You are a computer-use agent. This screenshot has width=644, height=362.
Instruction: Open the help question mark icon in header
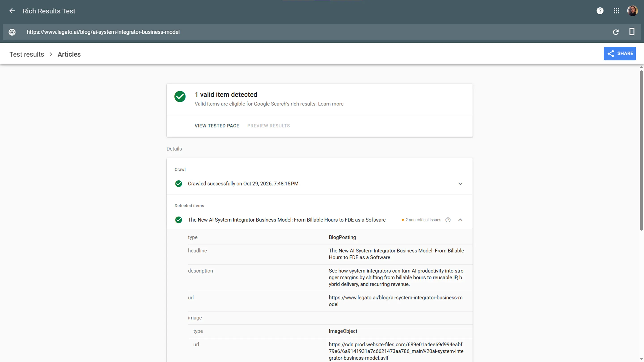[600, 11]
